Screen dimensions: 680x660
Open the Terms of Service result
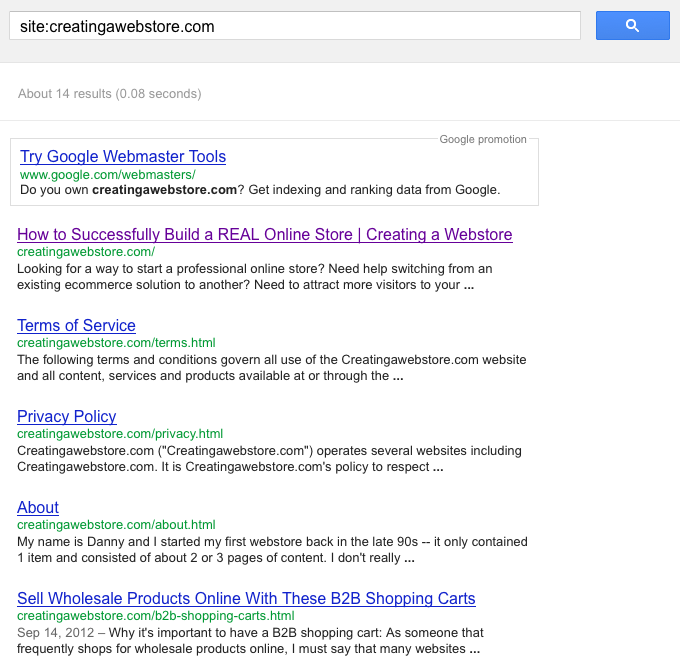tap(76, 326)
